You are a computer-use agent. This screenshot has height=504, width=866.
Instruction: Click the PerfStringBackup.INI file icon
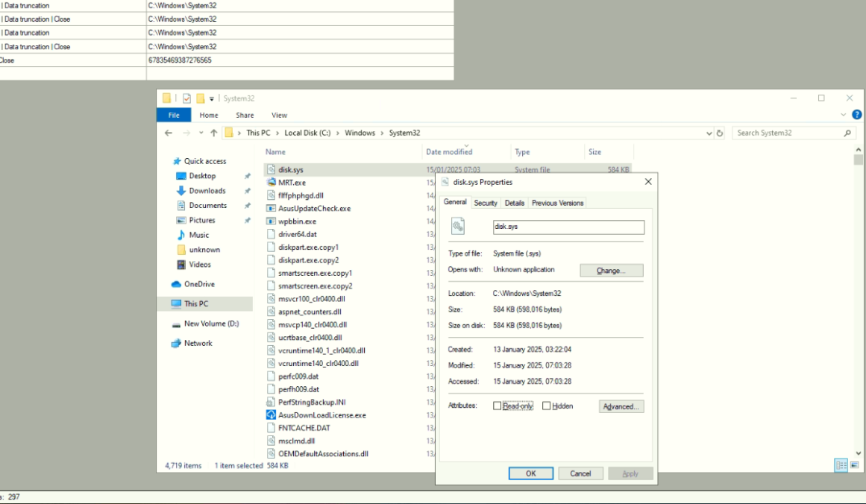pyautogui.click(x=271, y=402)
